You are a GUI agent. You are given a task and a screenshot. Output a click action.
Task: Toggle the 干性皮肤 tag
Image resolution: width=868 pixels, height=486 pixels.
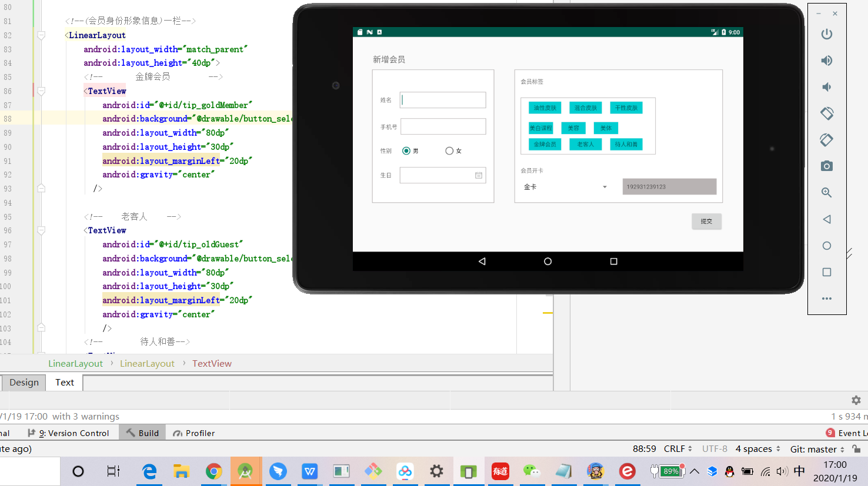pos(626,108)
